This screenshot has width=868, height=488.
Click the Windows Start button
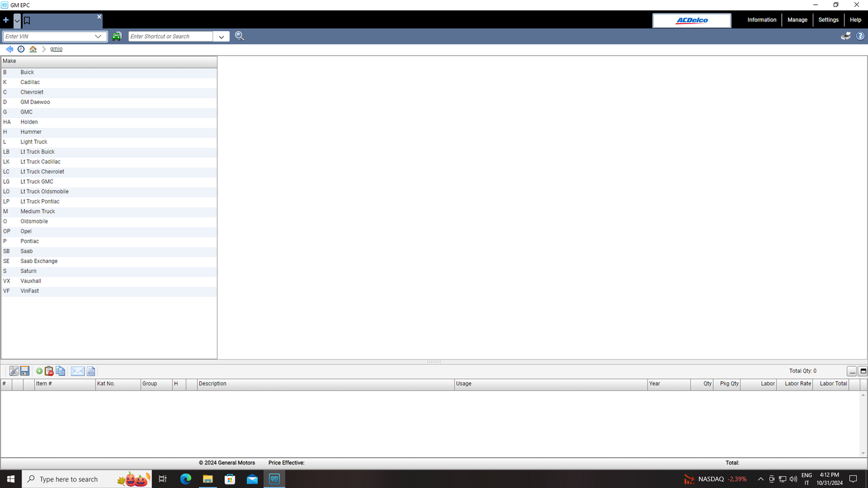point(11,479)
